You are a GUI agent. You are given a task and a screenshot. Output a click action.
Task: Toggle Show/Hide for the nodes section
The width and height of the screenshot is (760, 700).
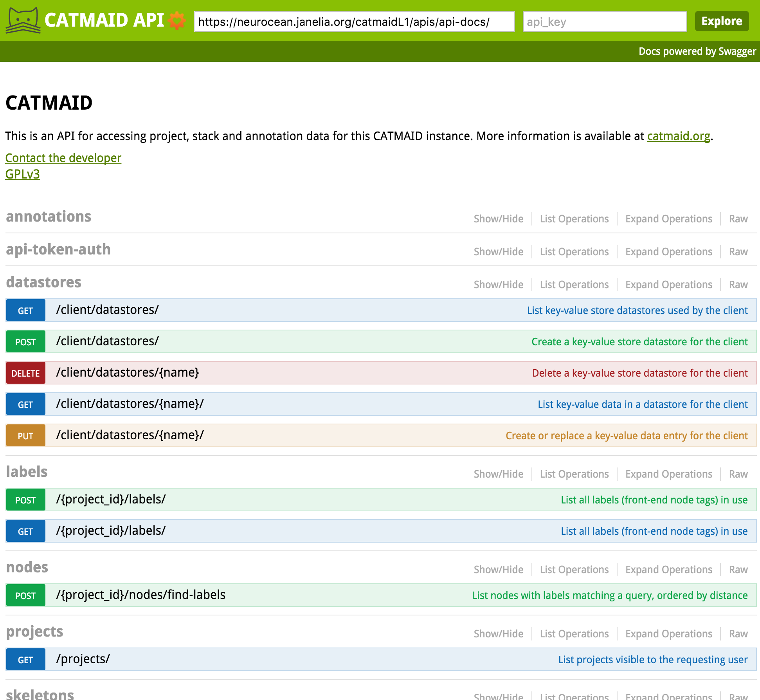[498, 570]
